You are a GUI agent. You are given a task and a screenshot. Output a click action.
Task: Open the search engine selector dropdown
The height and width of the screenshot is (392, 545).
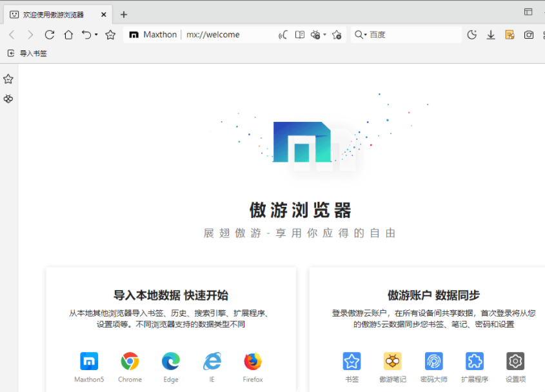361,35
